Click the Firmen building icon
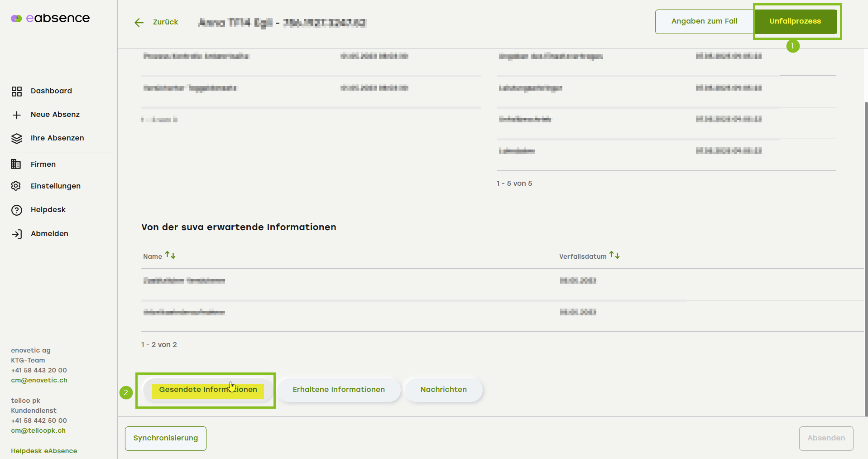868x459 pixels. point(16,164)
